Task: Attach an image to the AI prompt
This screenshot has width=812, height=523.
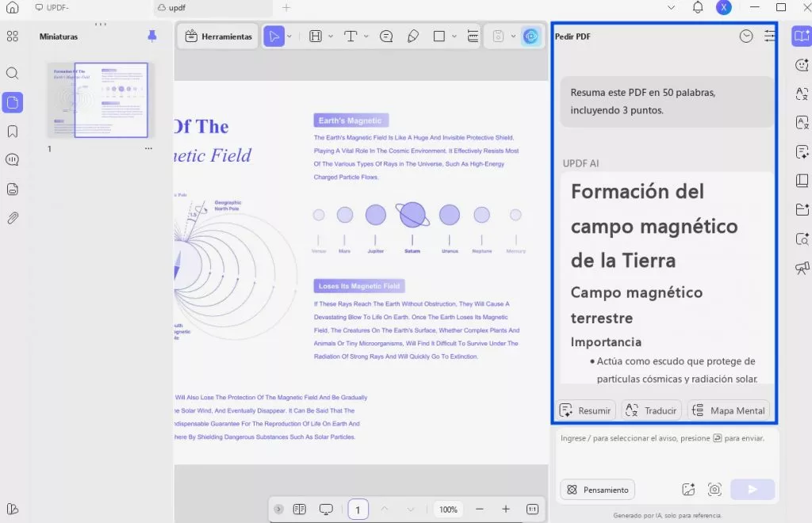Action: coord(688,490)
